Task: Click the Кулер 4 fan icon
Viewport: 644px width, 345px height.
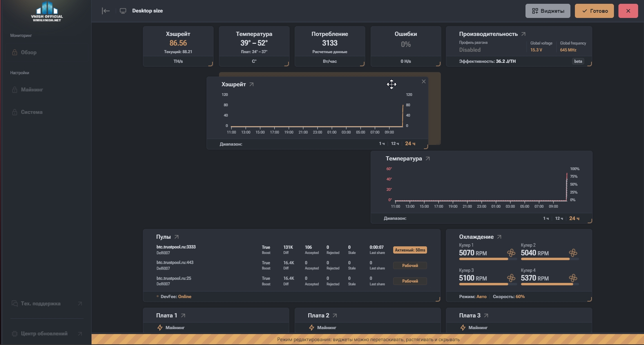Action: [x=573, y=278]
